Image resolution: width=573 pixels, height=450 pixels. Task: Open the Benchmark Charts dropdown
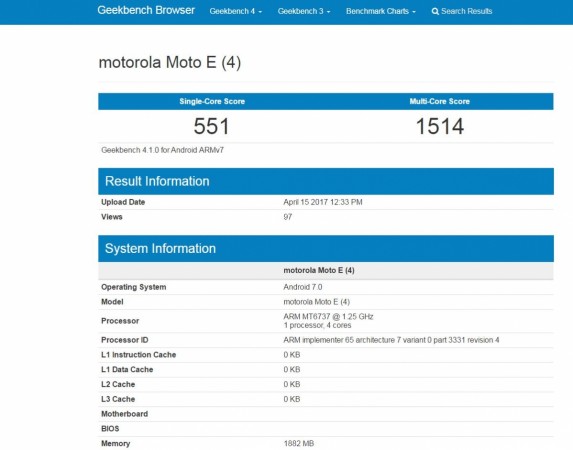[x=381, y=11]
